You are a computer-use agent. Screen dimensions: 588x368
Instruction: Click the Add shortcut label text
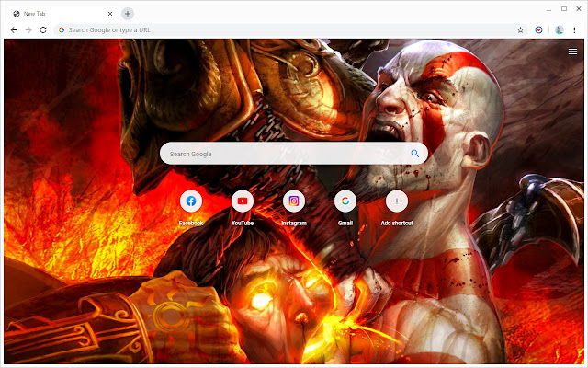tap(396, 223)
